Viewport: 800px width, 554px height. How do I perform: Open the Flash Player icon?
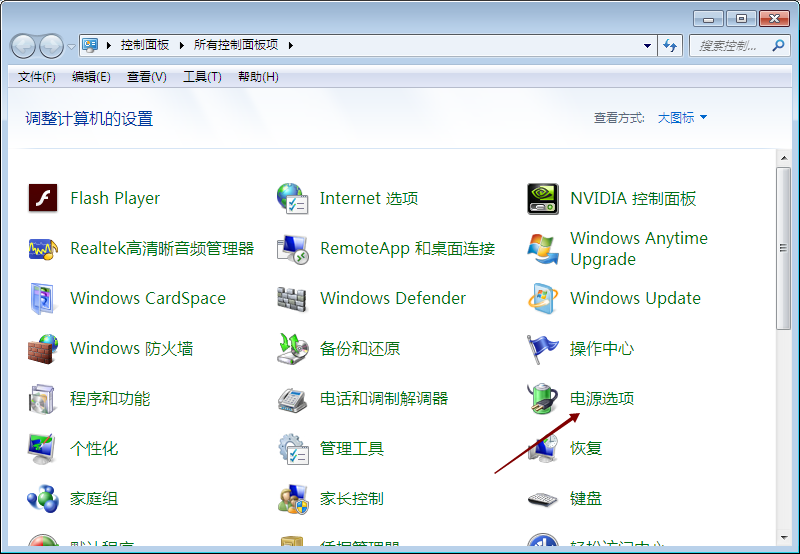pos(43,198)
